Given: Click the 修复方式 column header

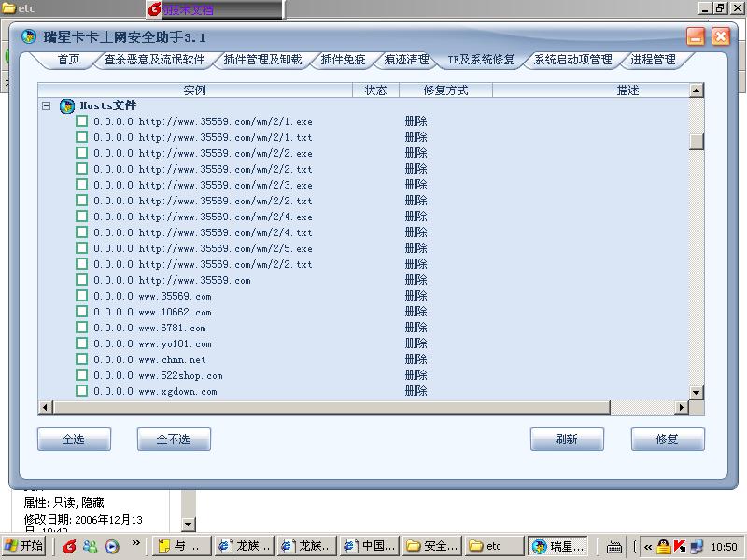Looking at the screenshot, I should (x=446, y=90).
